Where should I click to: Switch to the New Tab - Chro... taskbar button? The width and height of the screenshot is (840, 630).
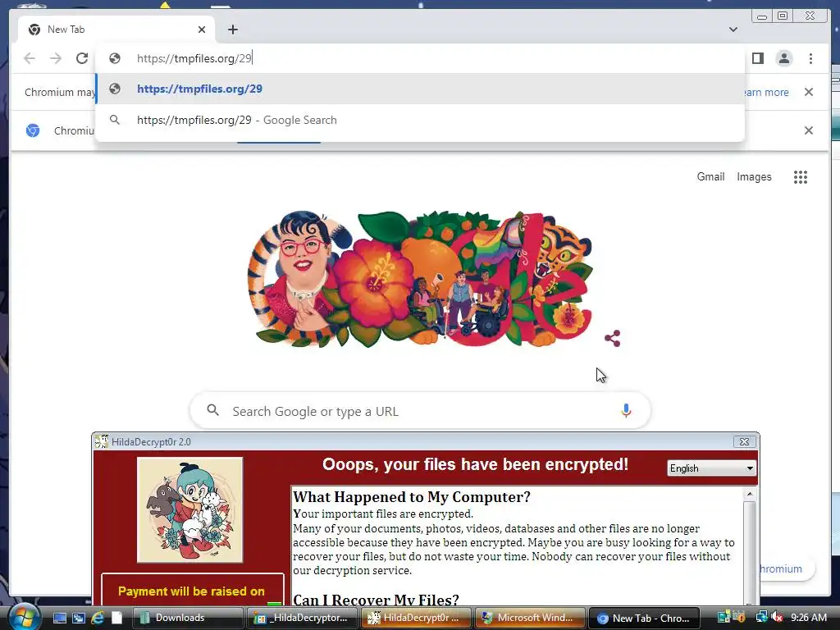[644, 618]
